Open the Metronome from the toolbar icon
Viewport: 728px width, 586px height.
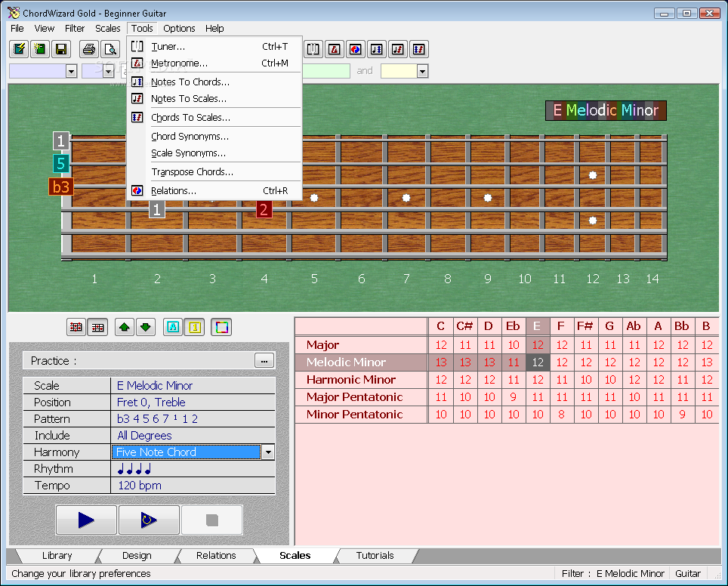point(335,49)
